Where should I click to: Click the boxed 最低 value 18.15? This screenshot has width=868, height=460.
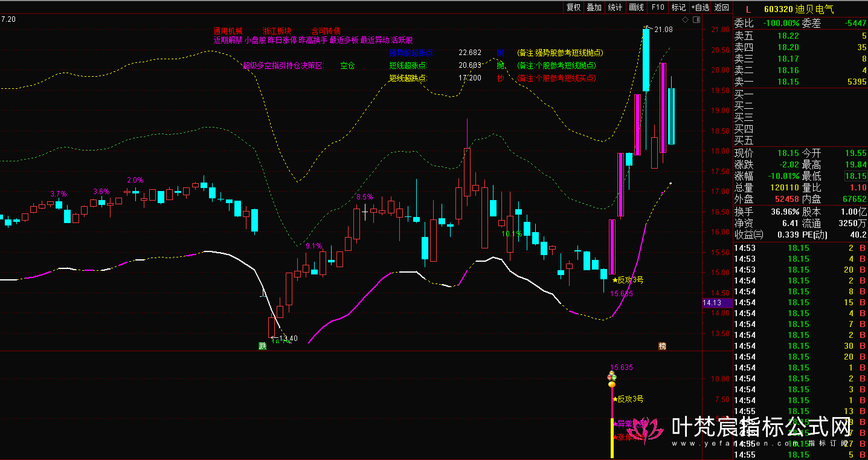[x=855, y=176]
